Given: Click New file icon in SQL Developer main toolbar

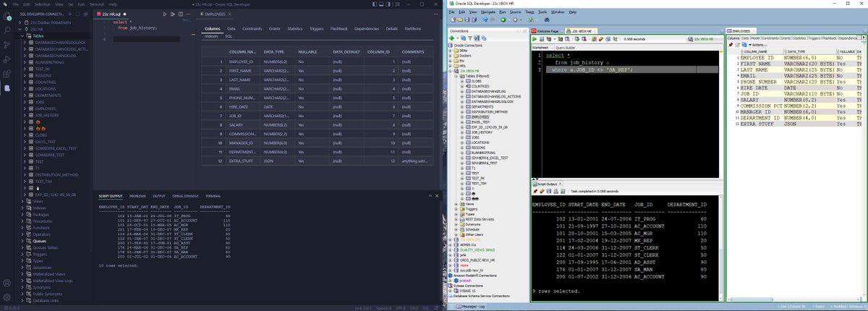Looking at the screenshot, I should [454, 20].
